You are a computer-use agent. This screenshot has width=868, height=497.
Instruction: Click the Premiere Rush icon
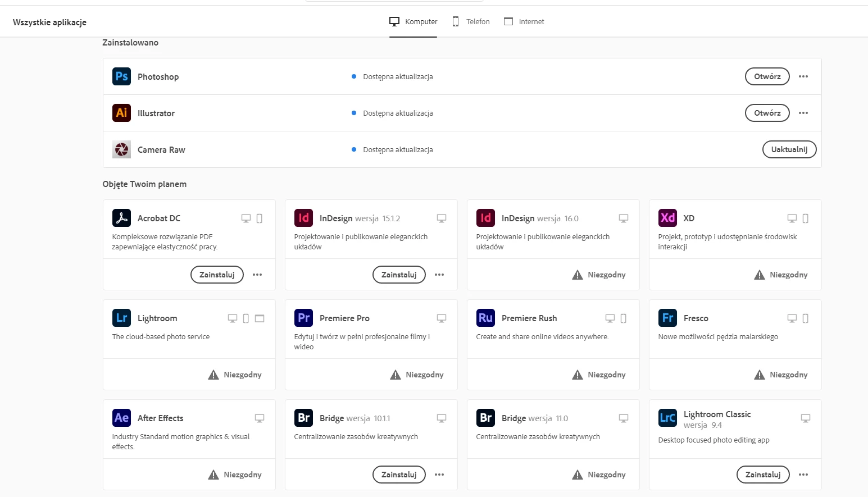point(485,318)
